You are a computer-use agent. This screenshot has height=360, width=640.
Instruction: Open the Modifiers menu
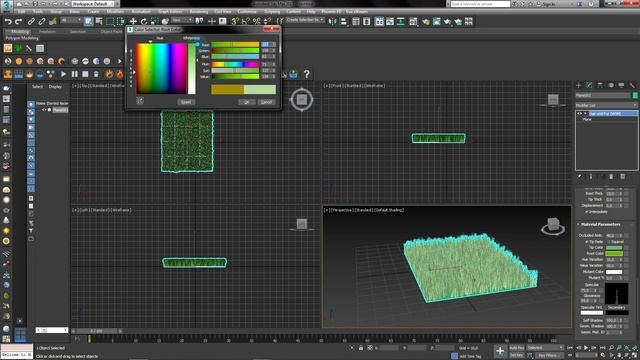115,11
